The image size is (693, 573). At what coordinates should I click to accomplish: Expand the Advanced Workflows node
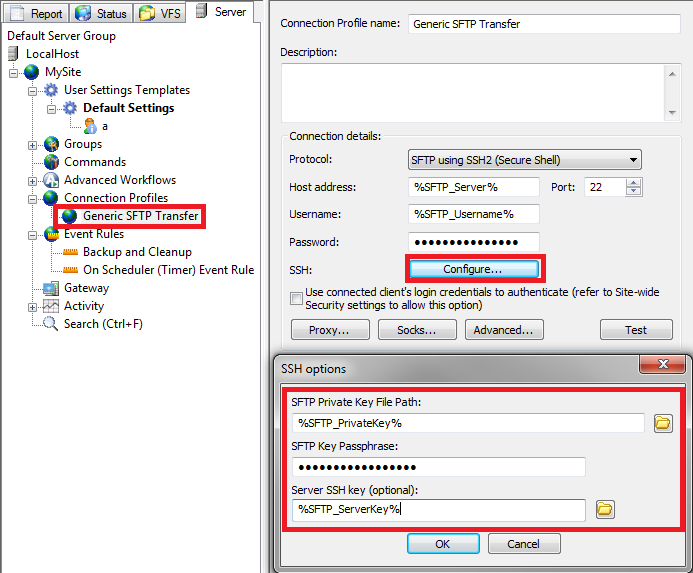point(33,180)
